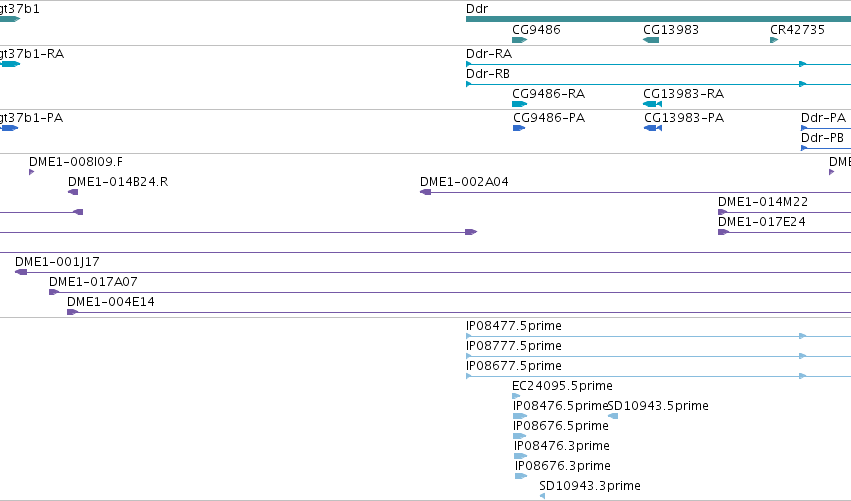Viewport: 851px width, 501px height.
Task: Select the EC24095.5prime EST glyph
Action: (x=516, y=396)
